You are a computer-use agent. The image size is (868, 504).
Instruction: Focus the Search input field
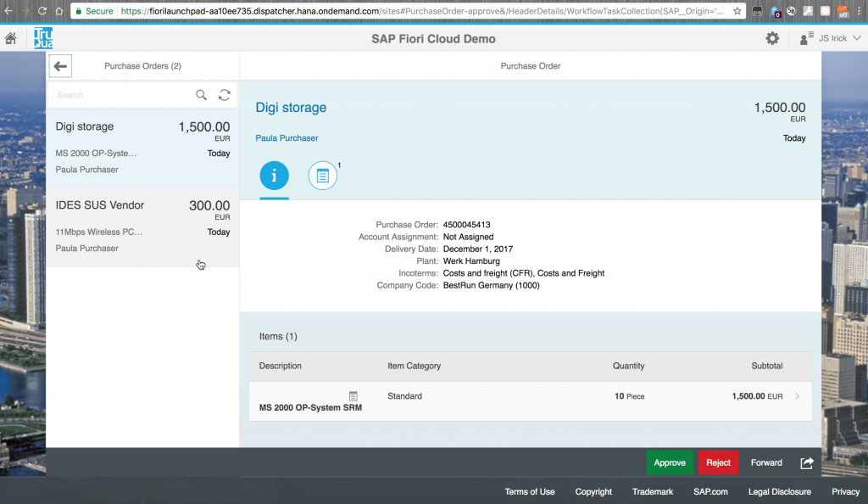pyautogui.click(x=122, y=95)
